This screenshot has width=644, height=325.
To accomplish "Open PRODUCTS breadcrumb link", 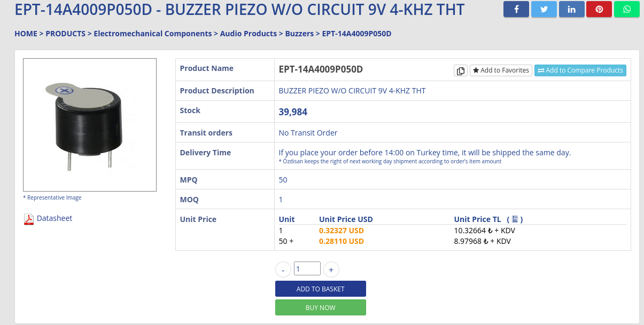I will point(65,34).
